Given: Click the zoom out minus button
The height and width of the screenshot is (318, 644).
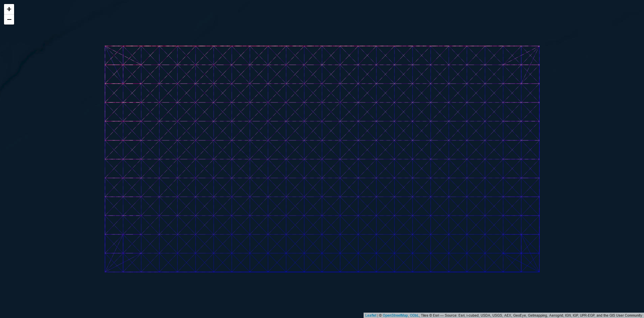Looking at the screenshot, I should (9, 19).
